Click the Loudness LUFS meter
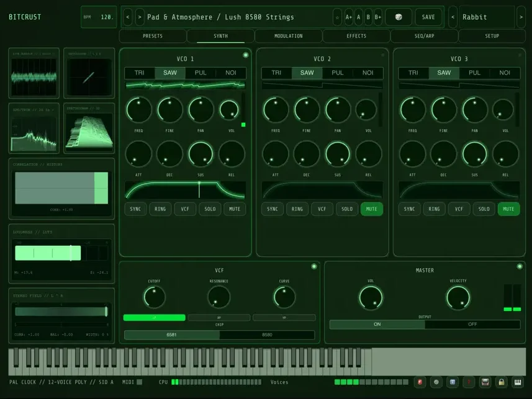 61,253
